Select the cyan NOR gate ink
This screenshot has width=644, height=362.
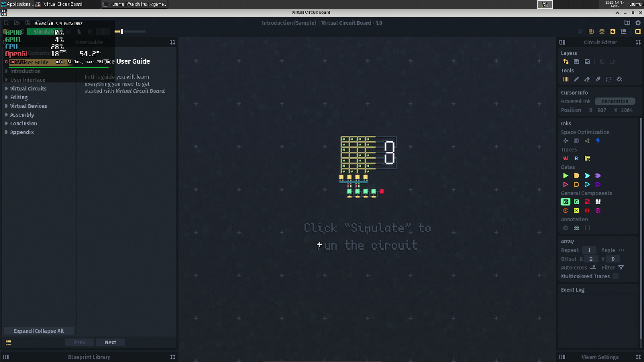(x=587, y=184)
